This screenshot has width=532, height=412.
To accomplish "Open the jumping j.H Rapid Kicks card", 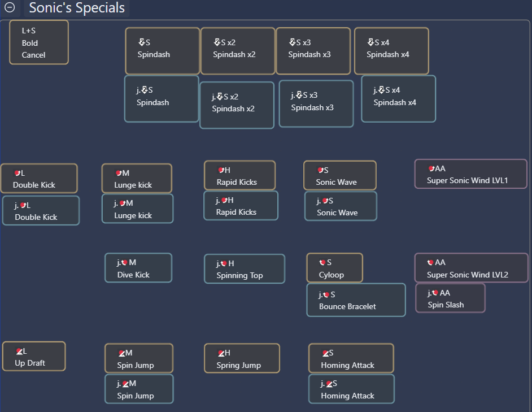I will pos(241,206).
